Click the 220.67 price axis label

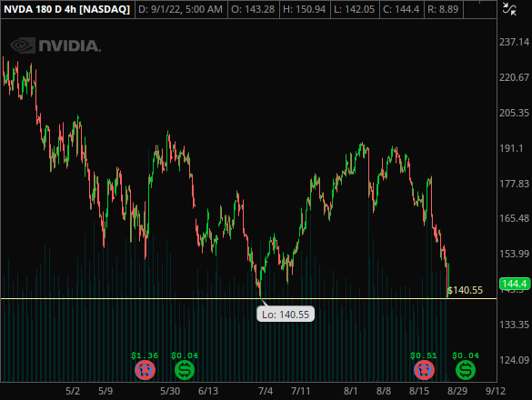click(514, 77)
